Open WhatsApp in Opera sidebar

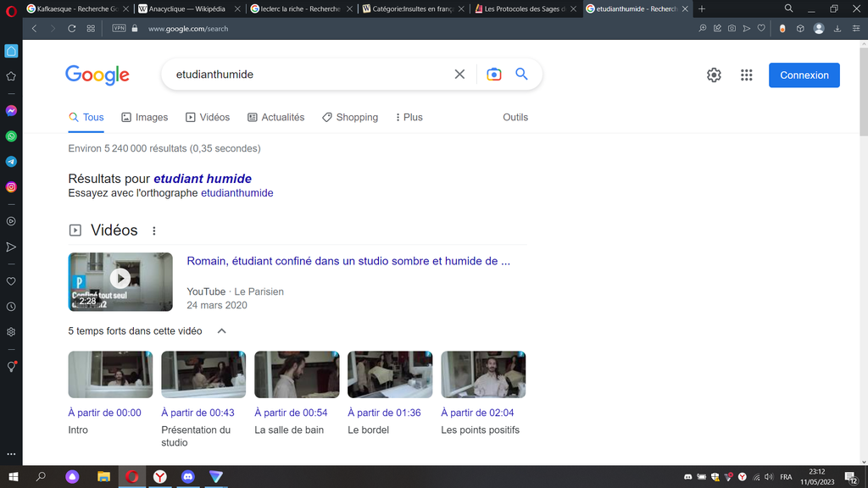click(x=11, y=136)
